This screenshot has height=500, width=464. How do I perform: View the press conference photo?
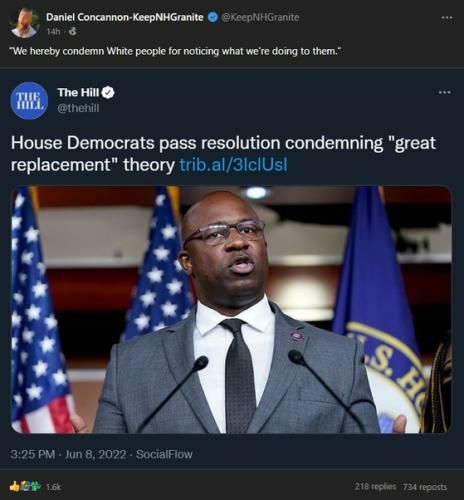click(231, 310)
